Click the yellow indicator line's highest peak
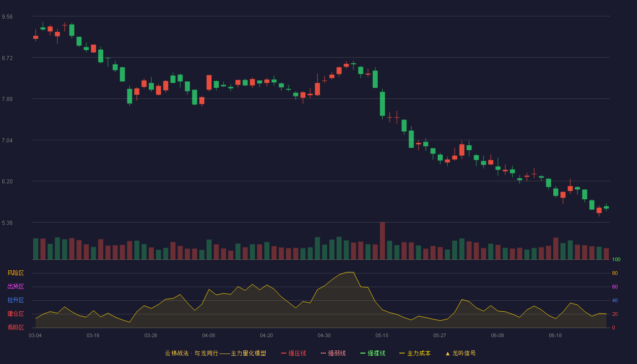 tap(349, 272)
